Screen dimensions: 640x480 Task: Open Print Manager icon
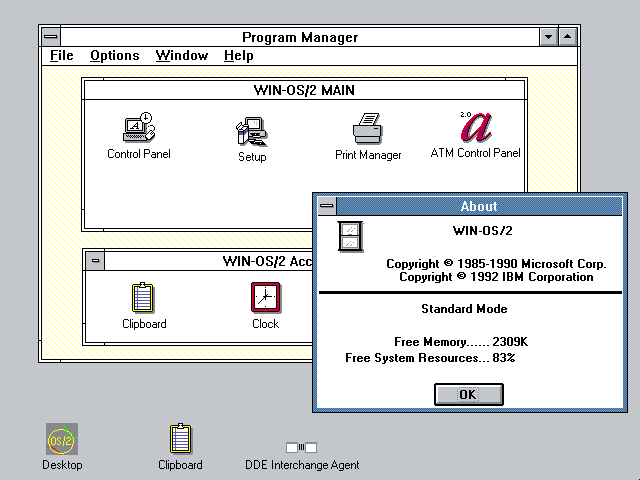(x=367, y=129)
